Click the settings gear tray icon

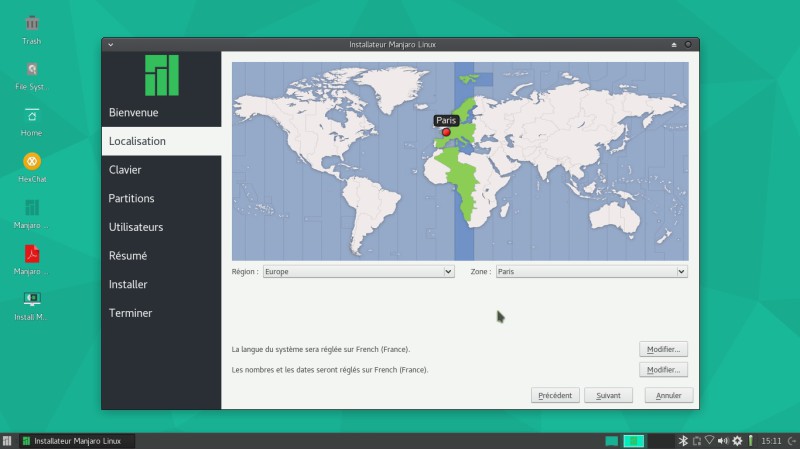[x=737, y=441]
